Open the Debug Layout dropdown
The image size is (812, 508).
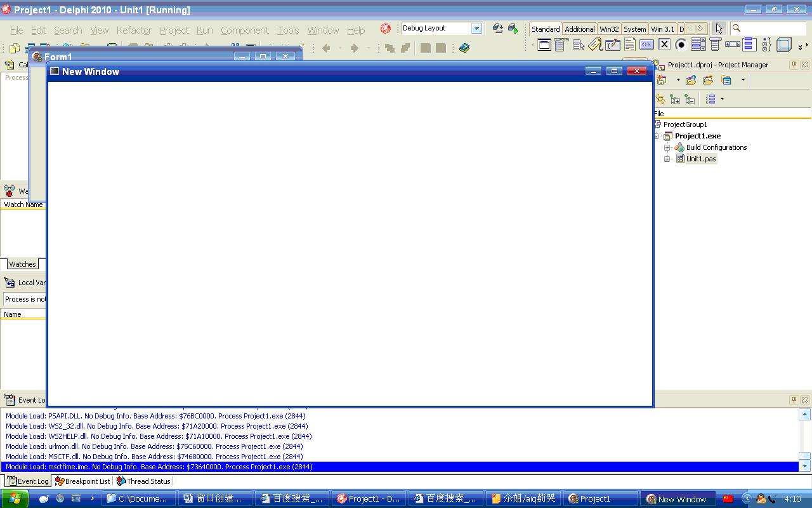[476, 29]
